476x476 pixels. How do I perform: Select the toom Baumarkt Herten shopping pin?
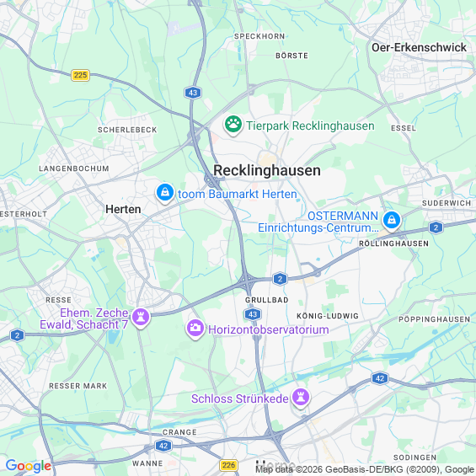point(165,193)
